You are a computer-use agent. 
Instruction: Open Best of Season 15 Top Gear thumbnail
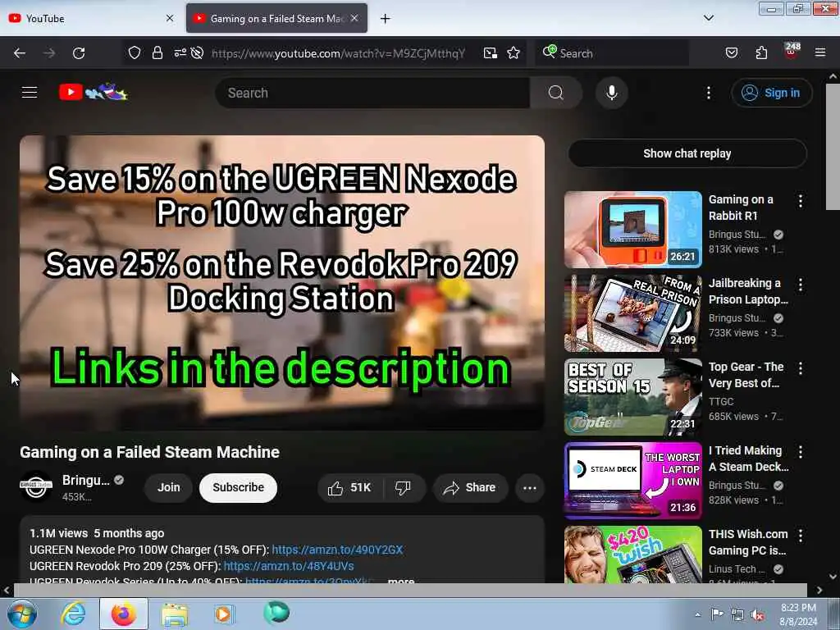tap(633, 396)
